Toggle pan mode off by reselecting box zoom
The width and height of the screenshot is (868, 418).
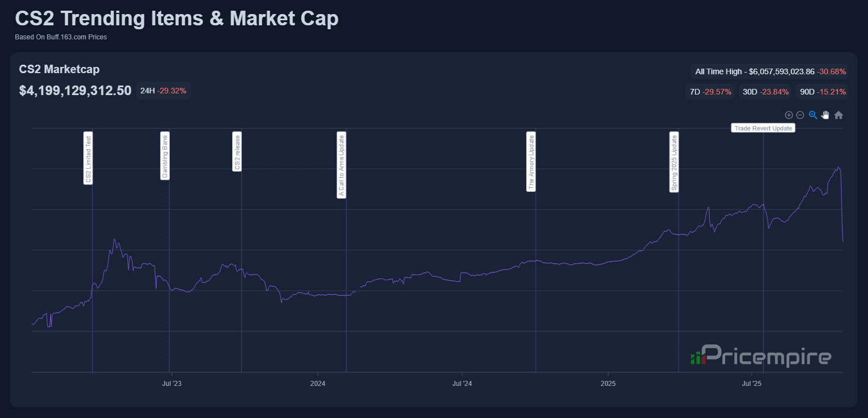(x=813, y=115)
